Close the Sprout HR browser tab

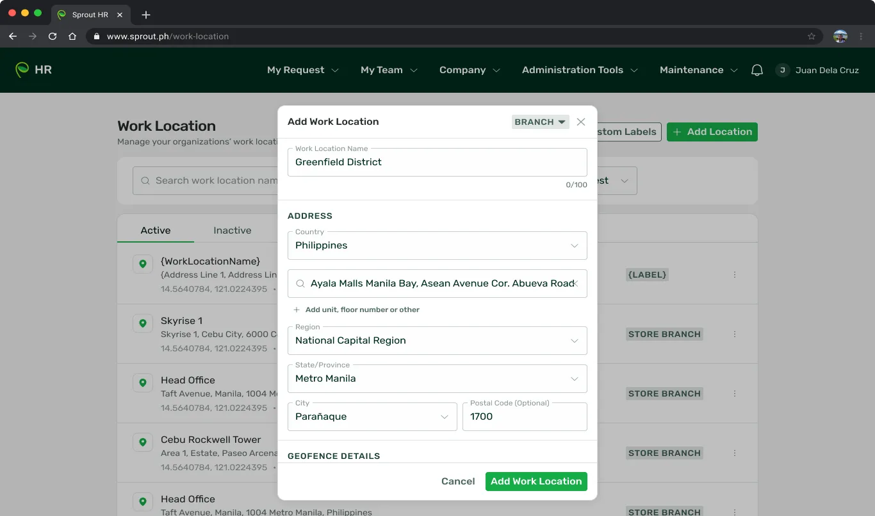click(119, 15)
